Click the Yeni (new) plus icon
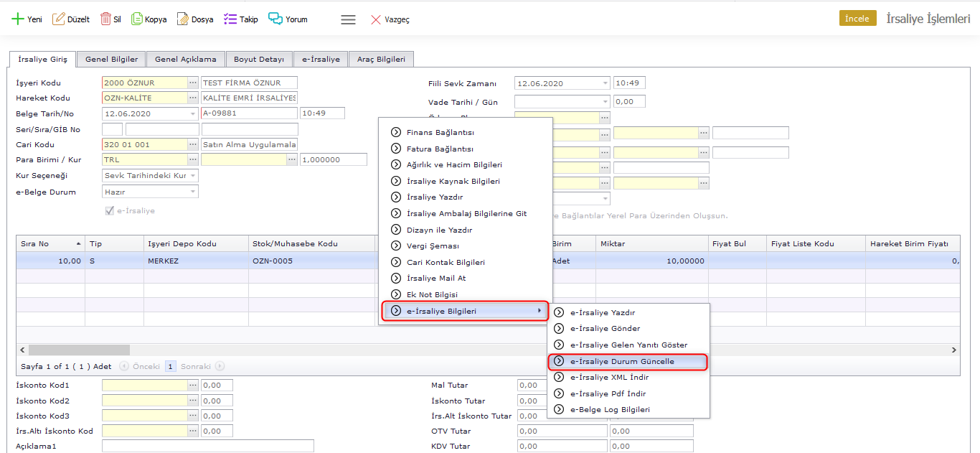 click(18, 19)
